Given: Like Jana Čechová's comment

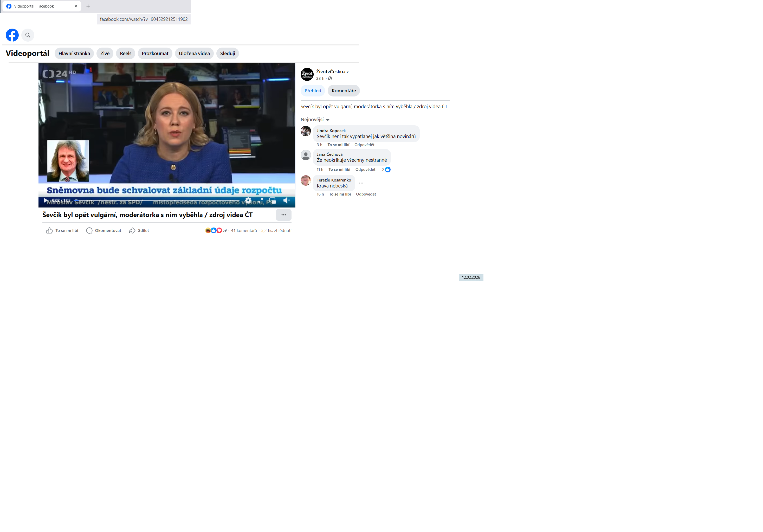Looking at the screenshot, I should [x=339, y=170].
